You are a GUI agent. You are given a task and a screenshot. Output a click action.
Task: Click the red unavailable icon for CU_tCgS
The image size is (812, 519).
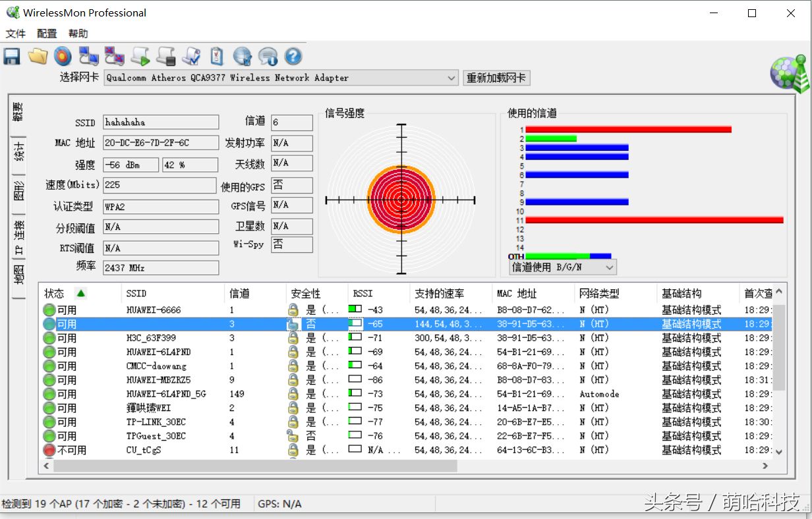tap(49, 451)
